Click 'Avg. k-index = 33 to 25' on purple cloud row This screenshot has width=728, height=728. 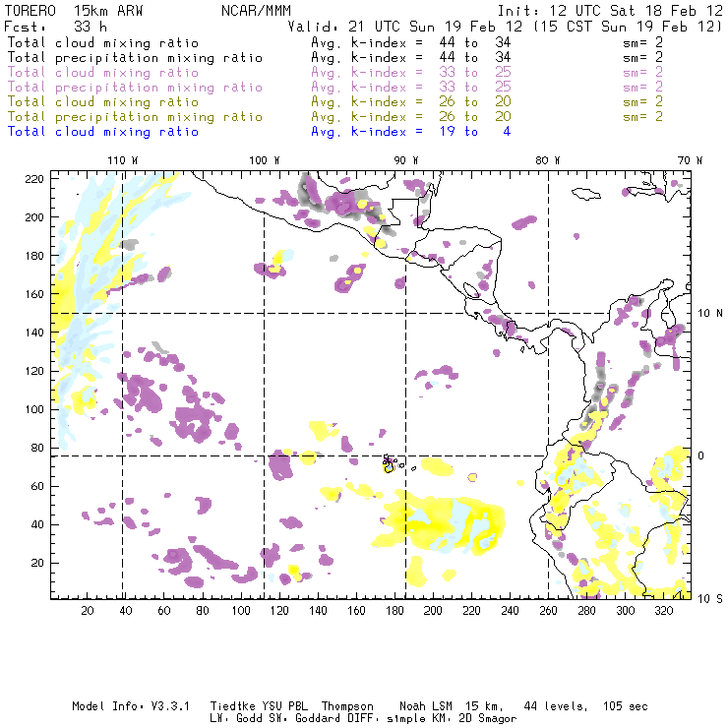(411, 73)
